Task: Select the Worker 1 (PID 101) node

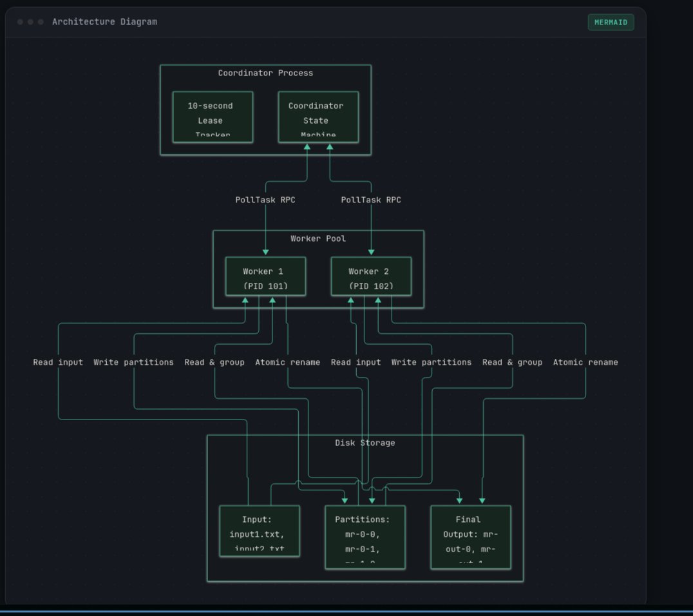Action: click(x=265, y=276)
